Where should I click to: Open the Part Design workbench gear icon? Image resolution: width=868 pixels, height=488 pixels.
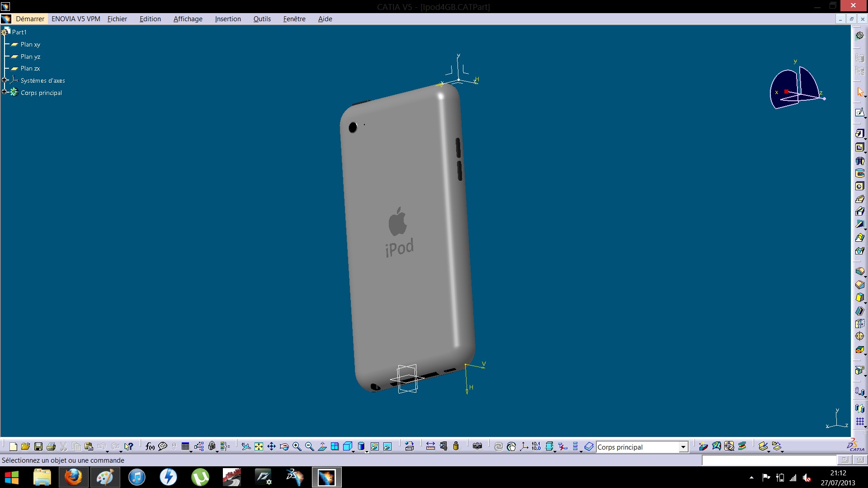click(x=859, y=36)
